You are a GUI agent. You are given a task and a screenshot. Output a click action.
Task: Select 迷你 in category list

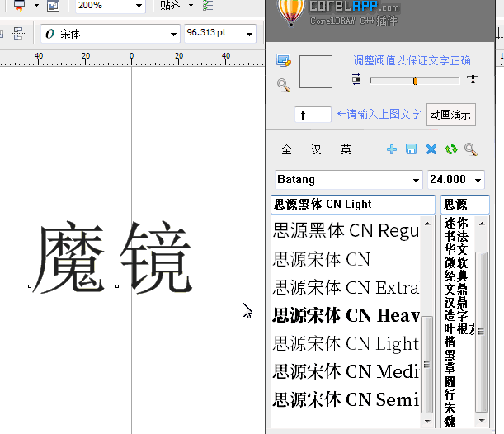456,223
